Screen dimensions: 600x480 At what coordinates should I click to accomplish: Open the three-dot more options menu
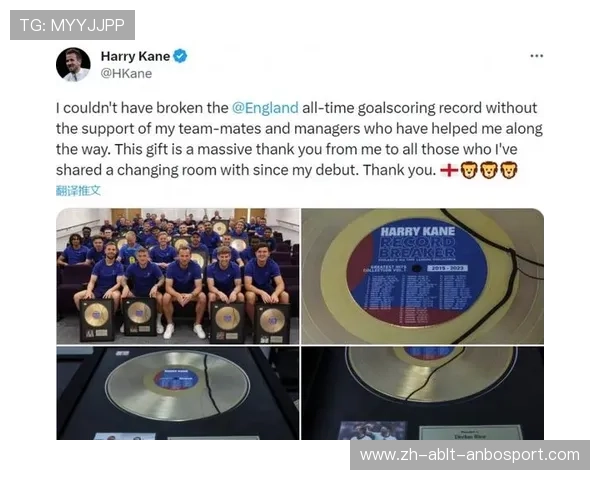pos(536,56)
